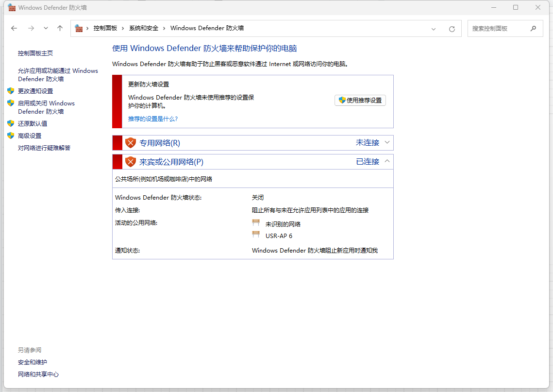The image size is (553, 392).
Task: Click the up one level arrow
Action: coord(60,28)
